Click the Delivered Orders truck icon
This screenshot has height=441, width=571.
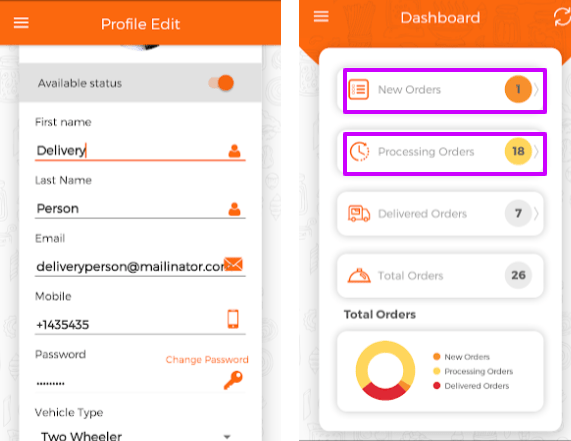pyautogui.click(x=359, y=213)
